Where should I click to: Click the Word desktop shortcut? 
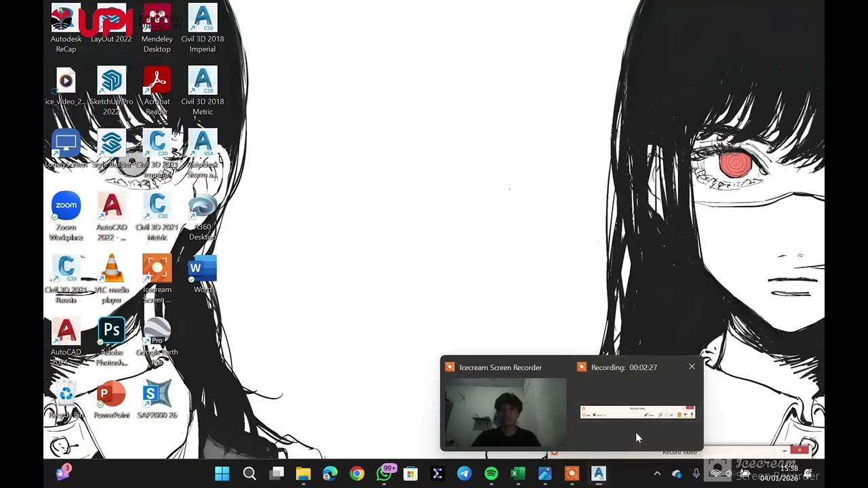point(202,274)
